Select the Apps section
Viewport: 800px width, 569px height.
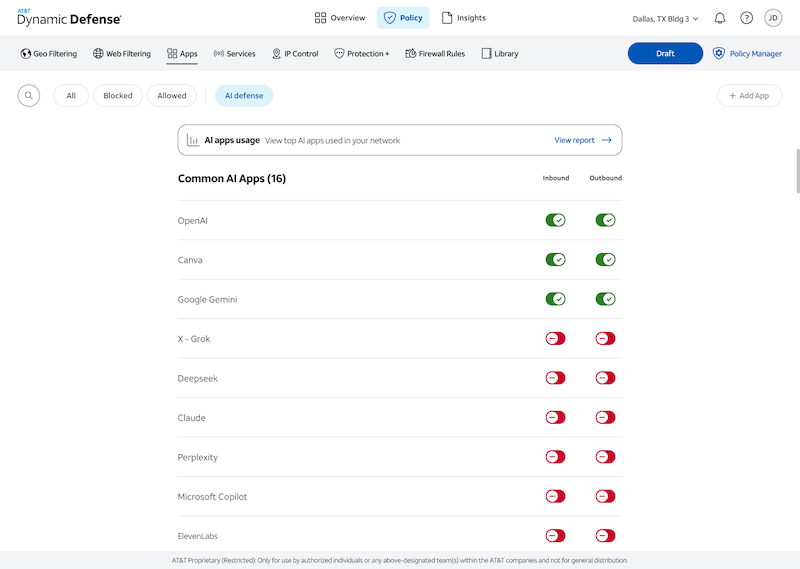click(182, 54)
